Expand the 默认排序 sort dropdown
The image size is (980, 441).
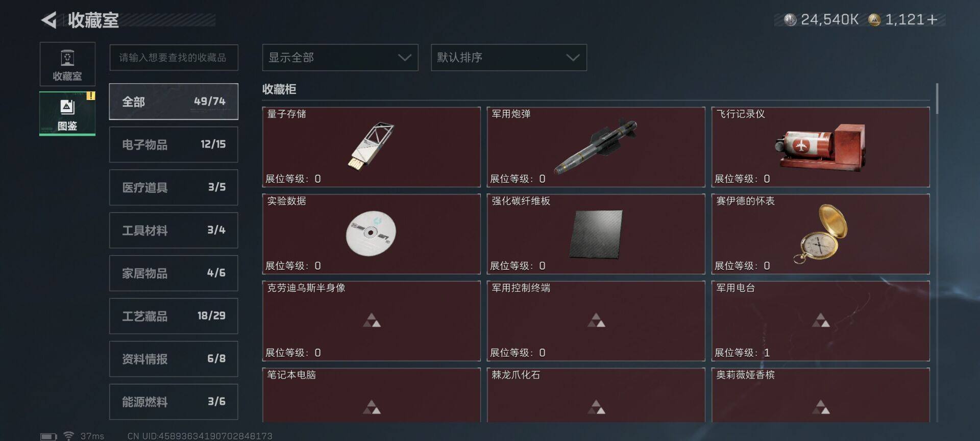pyautogui.click(x=509, y=58)
